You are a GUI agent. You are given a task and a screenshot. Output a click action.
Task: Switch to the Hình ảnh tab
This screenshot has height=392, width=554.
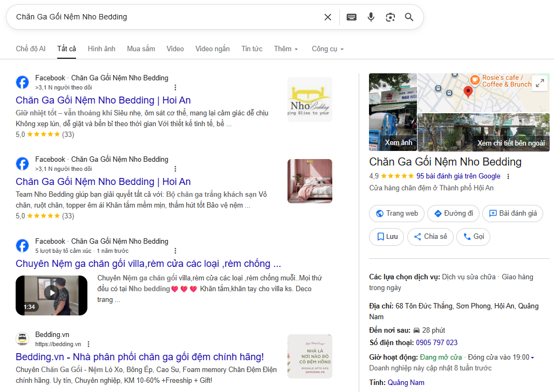click(x=101, y=49)
